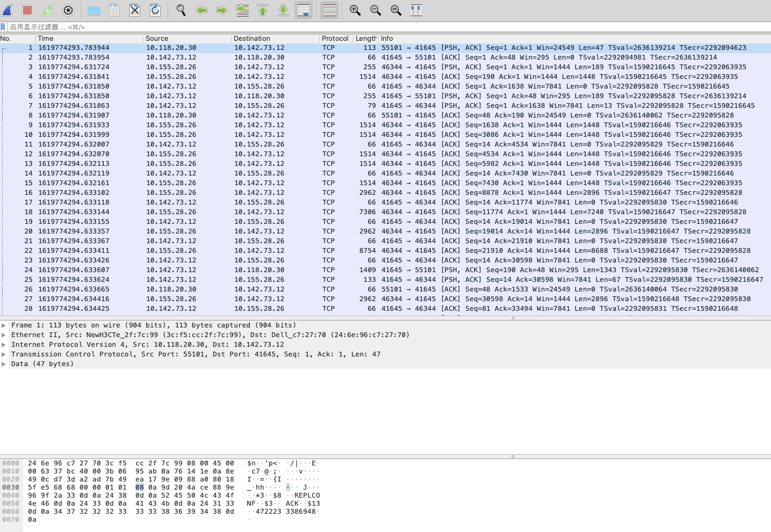This screenshot has height=532, width=771.
Task: Toggle auto-scroll during live capture
Action: [x=304, y=10]
